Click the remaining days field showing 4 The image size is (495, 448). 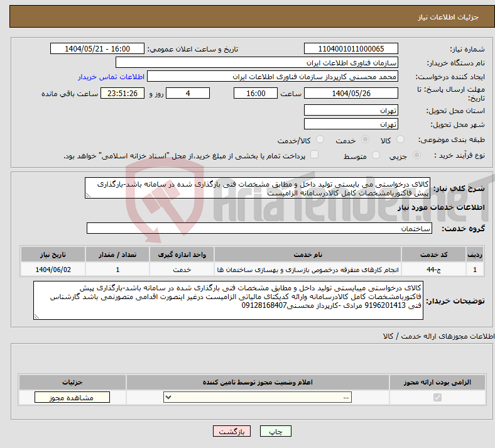click(x=188, y=93)
